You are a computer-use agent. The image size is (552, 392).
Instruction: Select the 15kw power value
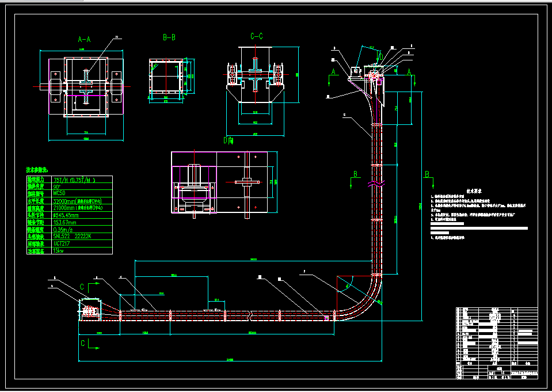tap(58, 251)
